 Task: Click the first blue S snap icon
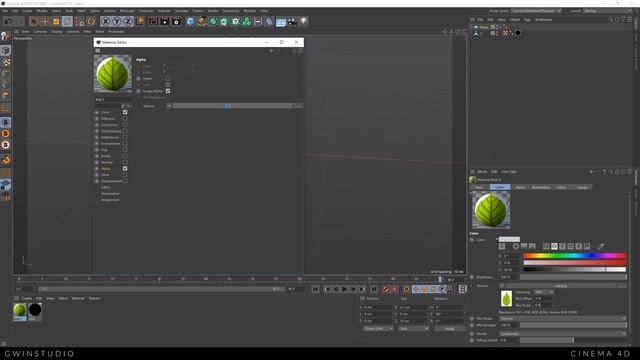pyautogui.click(x=6, y=122)
